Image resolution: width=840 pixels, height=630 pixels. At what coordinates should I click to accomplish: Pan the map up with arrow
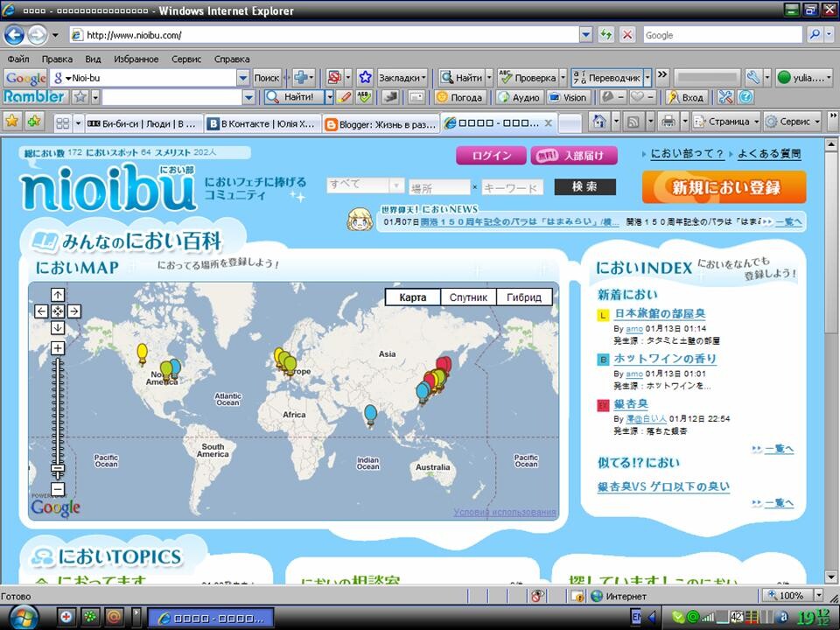coord(58,295)
